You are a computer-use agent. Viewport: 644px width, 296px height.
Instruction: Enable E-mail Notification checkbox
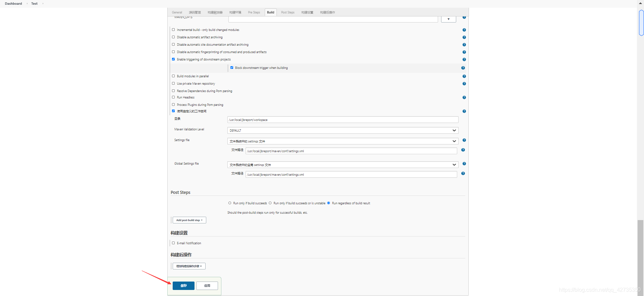(x=173, y=243)
